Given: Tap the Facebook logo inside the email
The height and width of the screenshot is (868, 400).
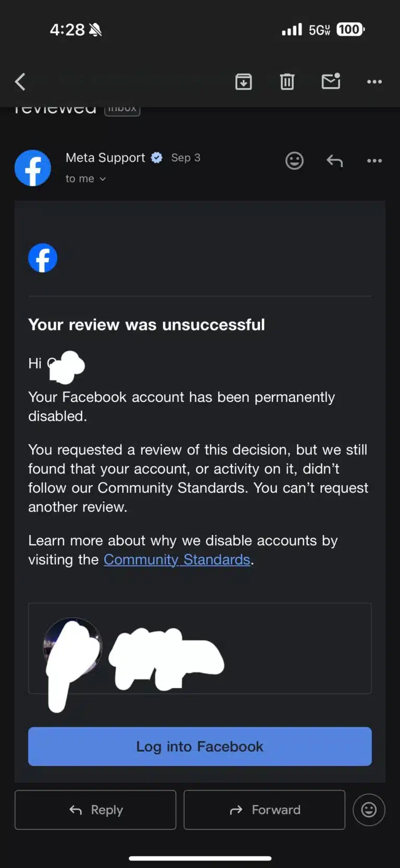Looking at the screenshot, I should click(43, 258).
